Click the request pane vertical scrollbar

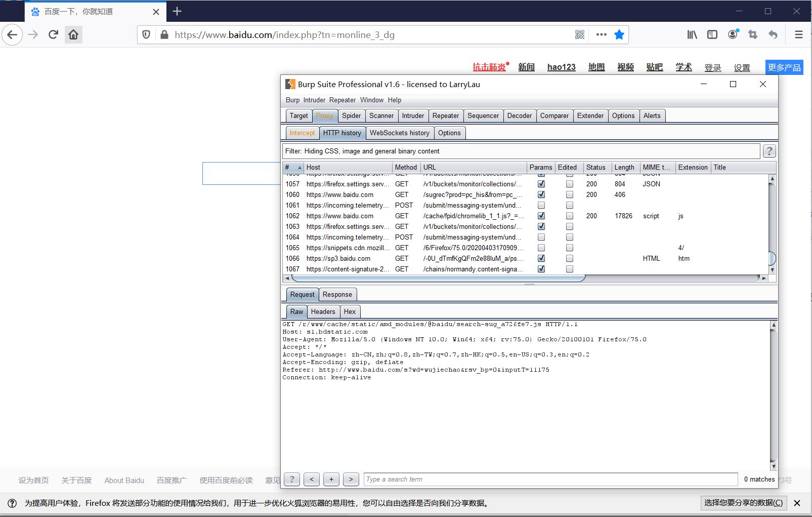click(774, 395)
